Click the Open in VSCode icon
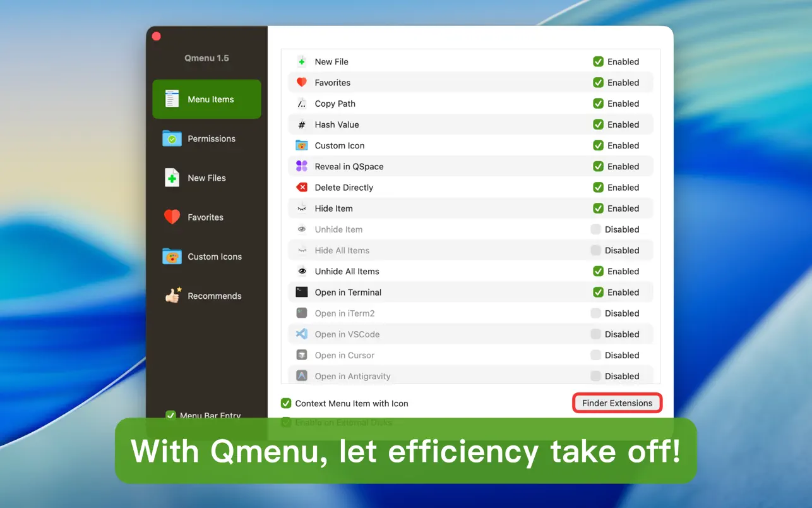Screen dimensions: 812x508 click(302, 334)
